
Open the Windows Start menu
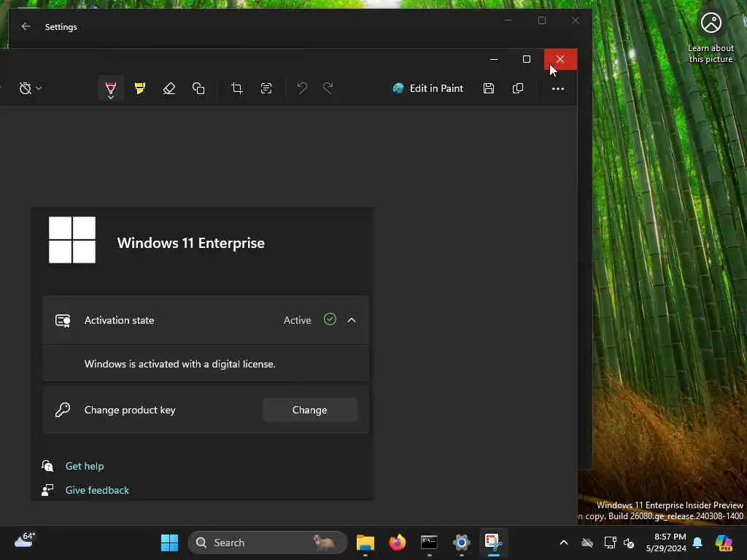[169, 542]
